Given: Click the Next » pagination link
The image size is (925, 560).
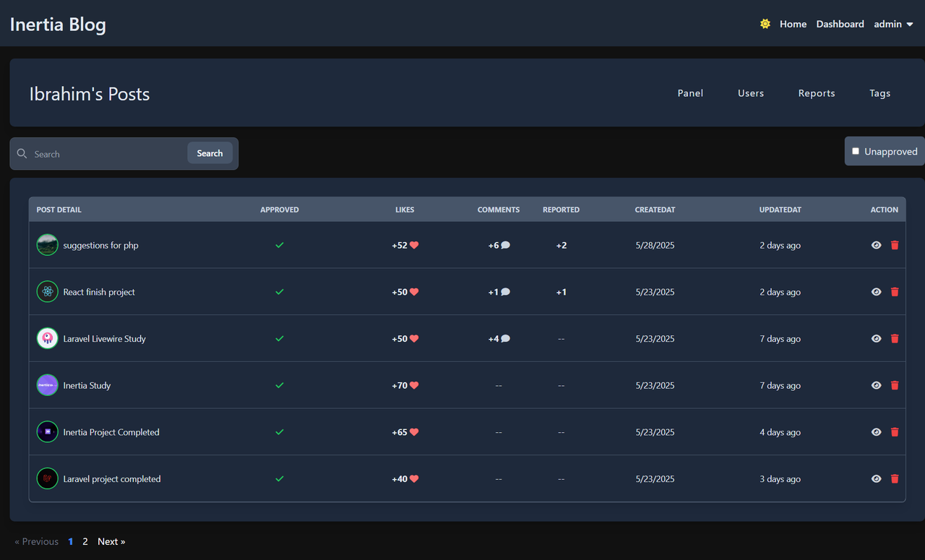Looking at the screenshot, I should (x=111, y=541).
